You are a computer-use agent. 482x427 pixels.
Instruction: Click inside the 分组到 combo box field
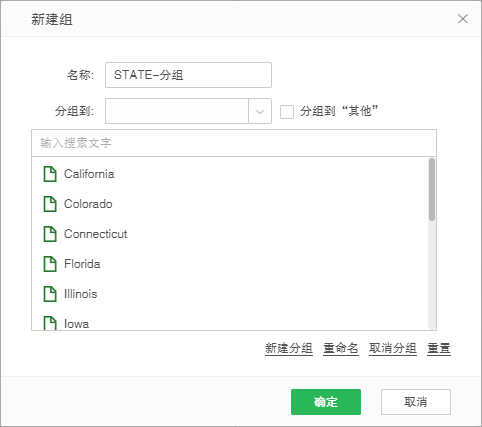coord(177,111)
